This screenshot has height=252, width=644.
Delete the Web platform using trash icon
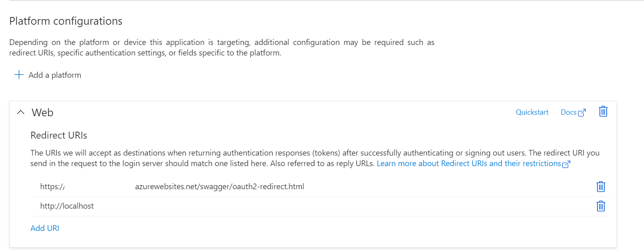[x=603, y=112]
